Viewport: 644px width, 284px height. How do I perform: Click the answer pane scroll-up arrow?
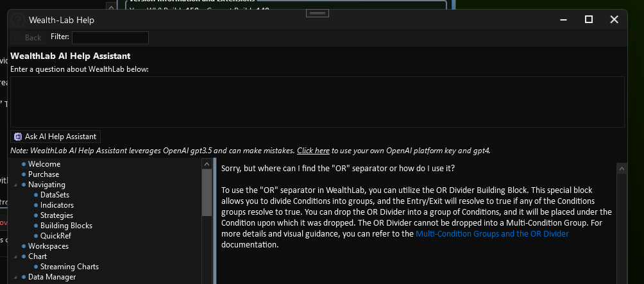click(x=622, y=168)
